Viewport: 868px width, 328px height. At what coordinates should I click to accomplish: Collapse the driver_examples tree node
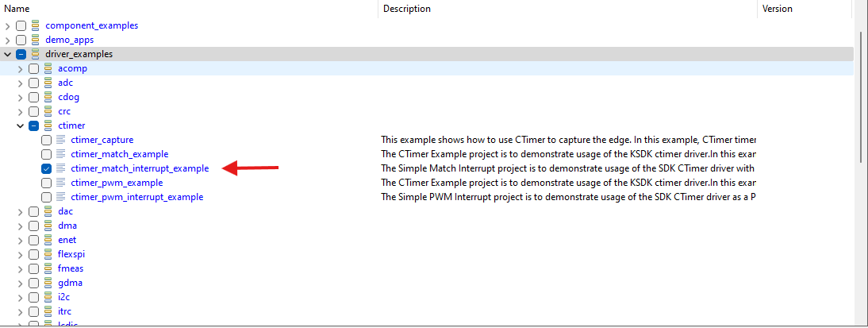[8, 54]
